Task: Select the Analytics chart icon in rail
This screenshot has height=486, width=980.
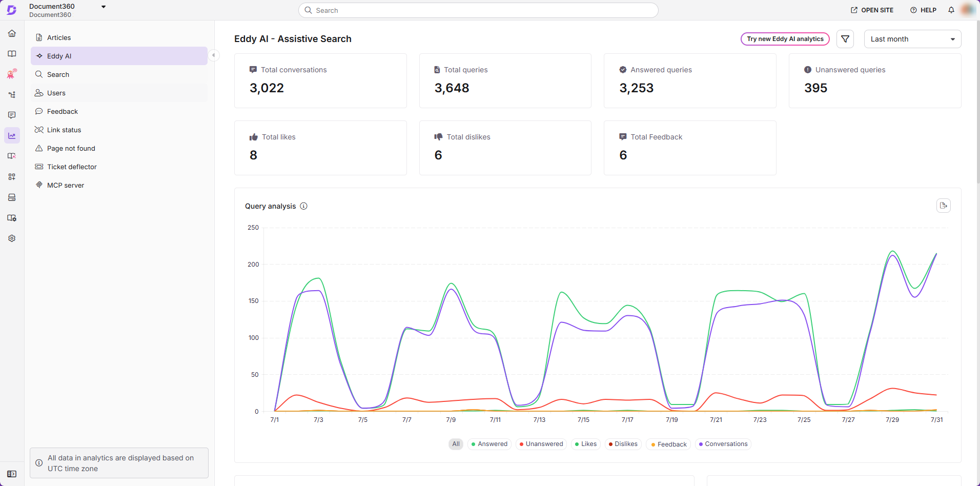Action: click(12, 136)
